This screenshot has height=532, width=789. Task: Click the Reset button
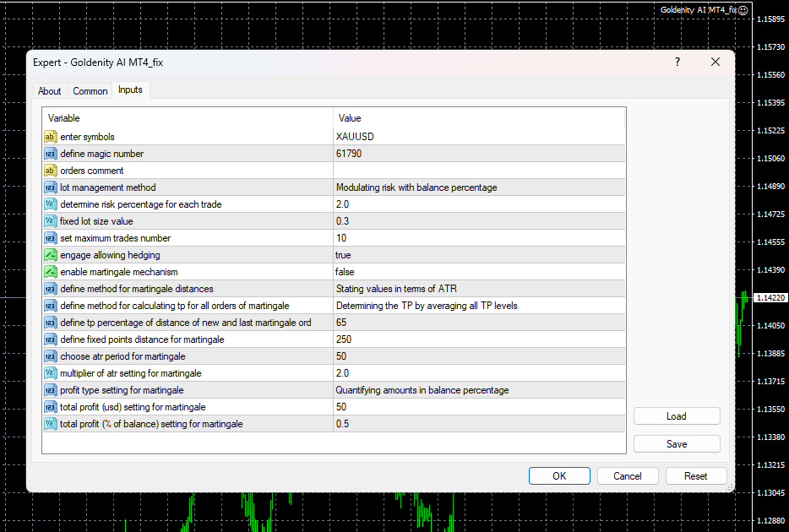pos(696,475)
